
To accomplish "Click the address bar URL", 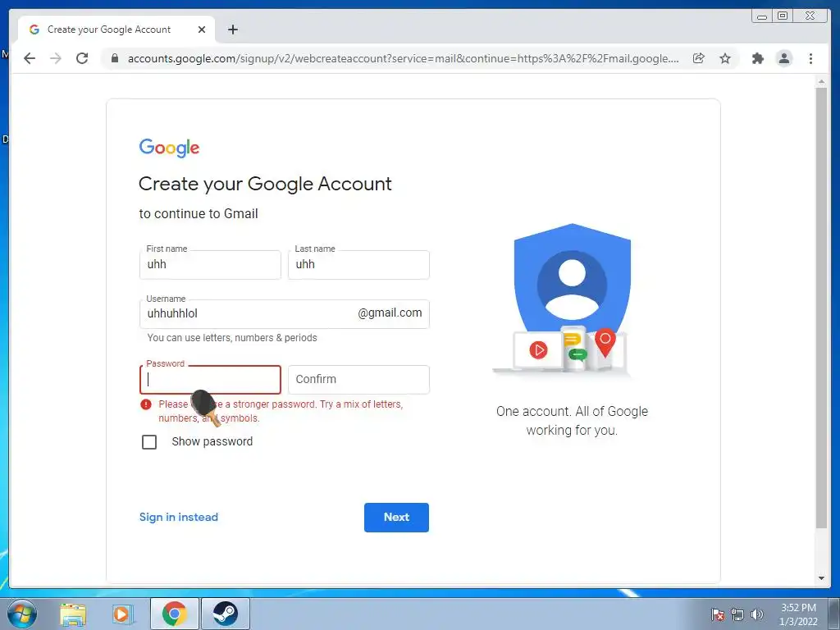I will pyautogui.click(x=403, y=58).
